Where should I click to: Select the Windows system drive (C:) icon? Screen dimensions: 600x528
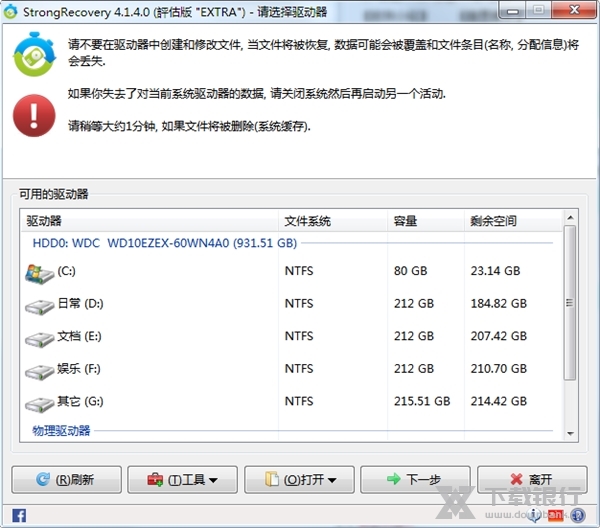click(39, 273)
